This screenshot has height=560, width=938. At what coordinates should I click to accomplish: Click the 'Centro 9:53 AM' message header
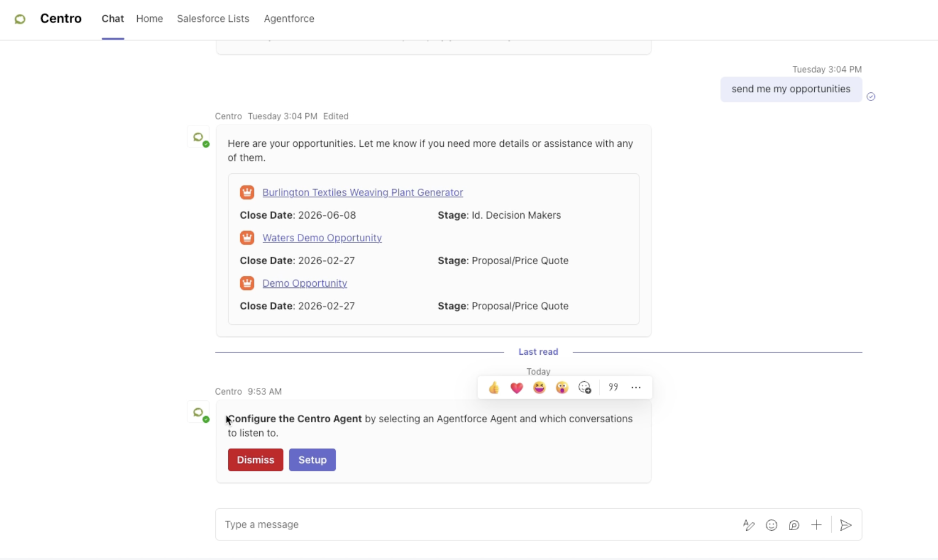[x=249, y=391]
